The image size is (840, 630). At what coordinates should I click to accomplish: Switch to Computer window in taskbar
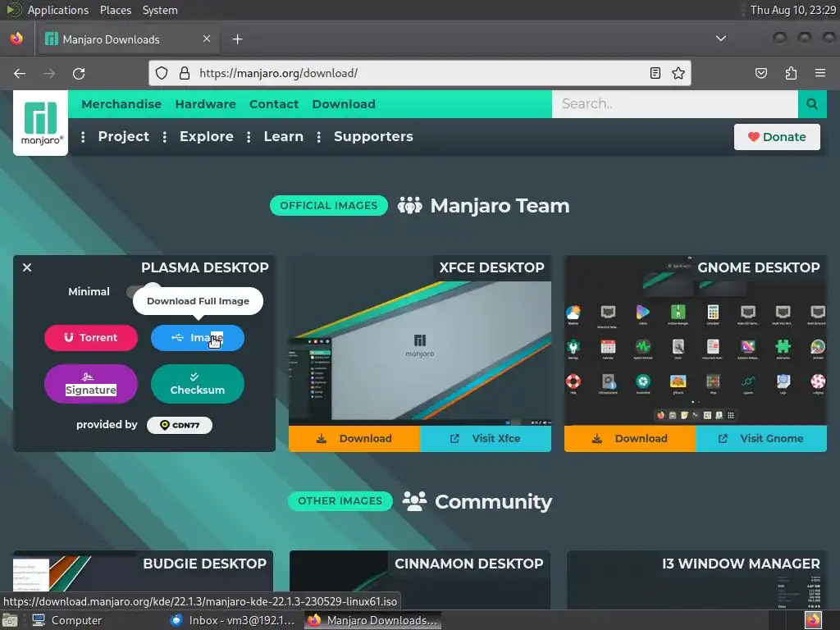click(67, 620)
